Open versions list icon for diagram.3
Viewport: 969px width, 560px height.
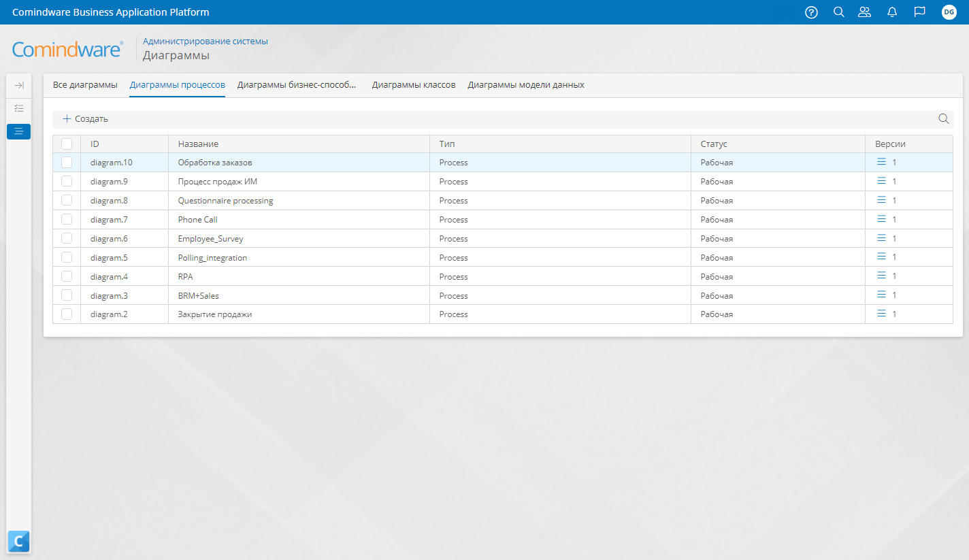pyautogui.click(x=881, y=295)
